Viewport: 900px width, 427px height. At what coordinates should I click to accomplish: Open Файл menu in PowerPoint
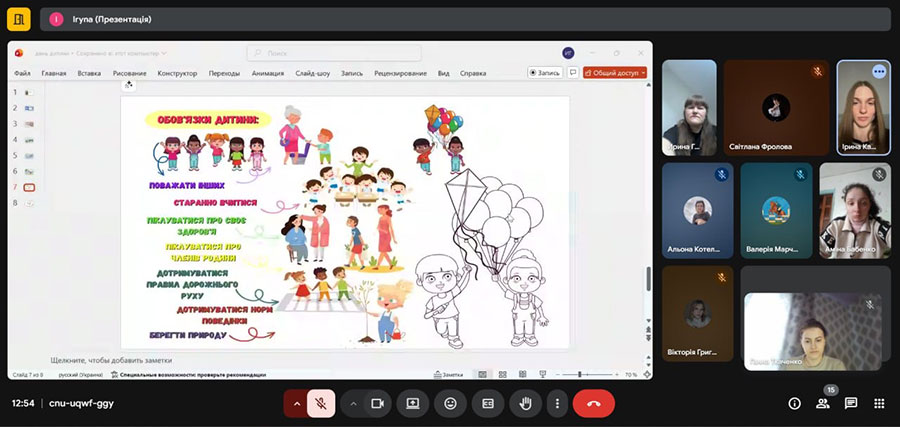(x=22, y=73)
